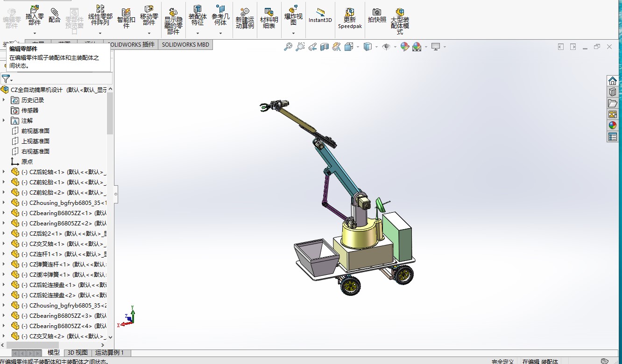Select 传感器 in feature tree
622x364 pixels.
(x=30, y=110)
